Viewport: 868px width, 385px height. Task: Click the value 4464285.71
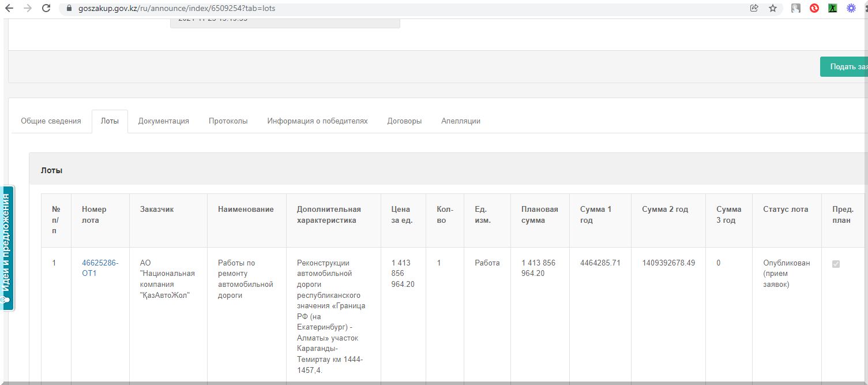[x=600, y=263]
